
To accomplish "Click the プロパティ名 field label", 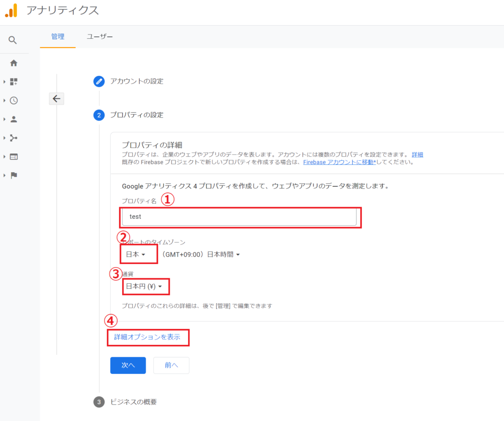I will (139, 201).
